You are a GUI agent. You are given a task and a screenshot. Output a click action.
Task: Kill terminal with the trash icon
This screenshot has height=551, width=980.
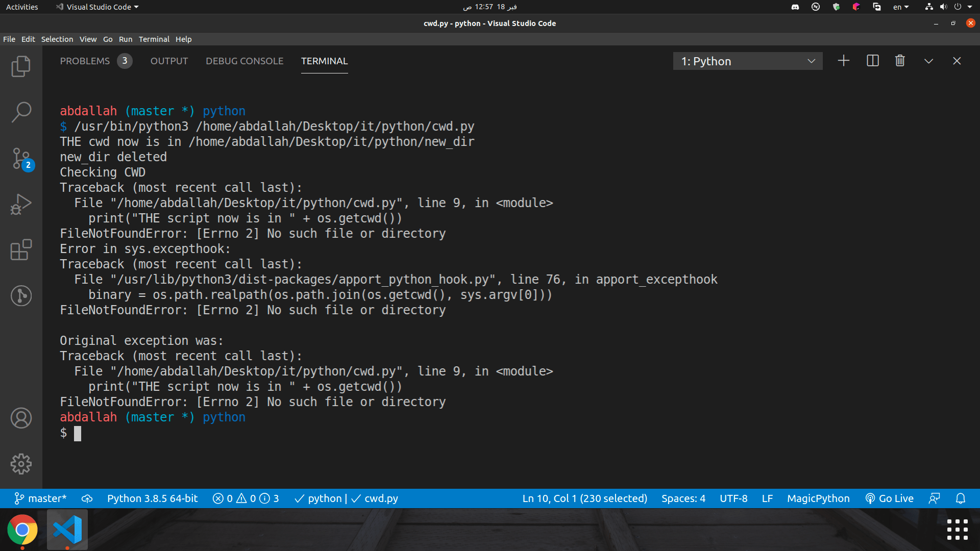click(900, 61)
